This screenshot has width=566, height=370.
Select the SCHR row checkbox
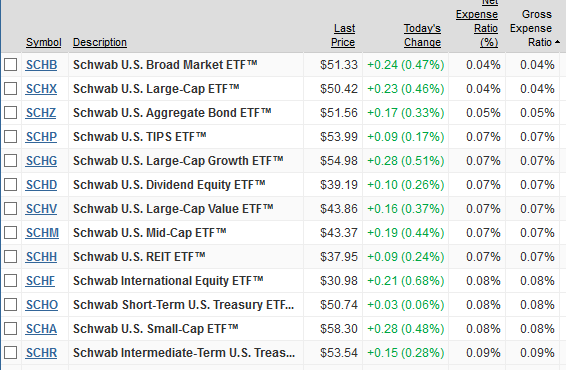point(10,353)
